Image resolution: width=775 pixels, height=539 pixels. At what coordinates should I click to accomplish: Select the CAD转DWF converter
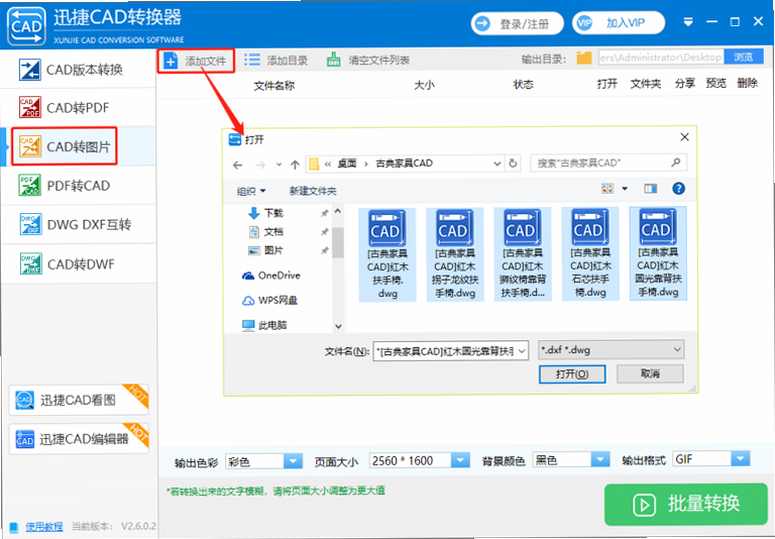pyautogui.click(x=79, y=264)
